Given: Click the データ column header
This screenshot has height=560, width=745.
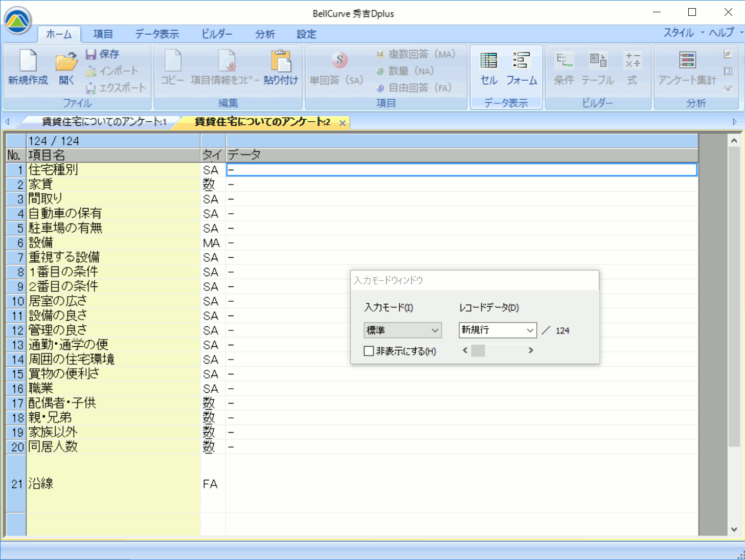Looking at the screenshot, I should coord(462,155).
